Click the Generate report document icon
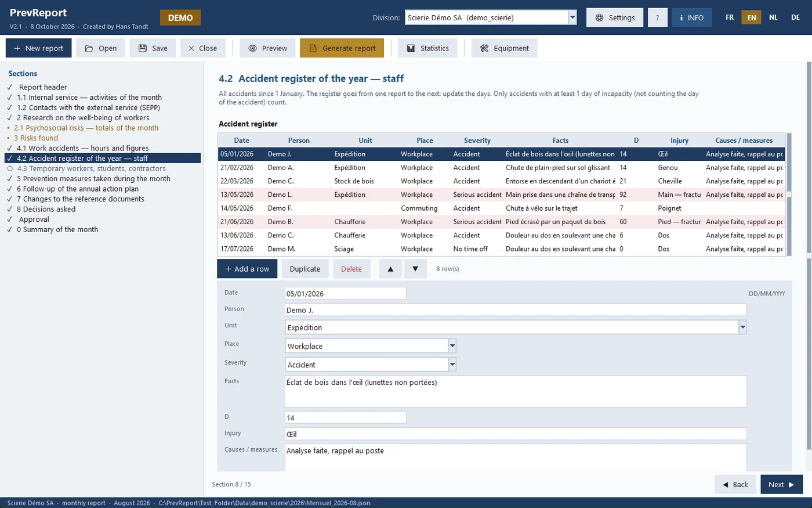812x508 pixels. point(313,48)
